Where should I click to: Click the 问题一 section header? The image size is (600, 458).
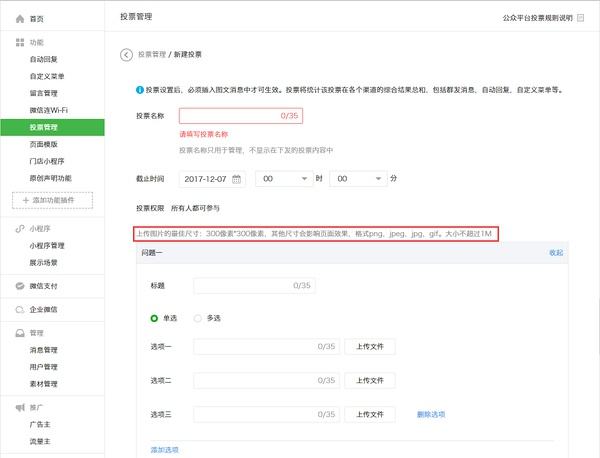coord(352,253)
